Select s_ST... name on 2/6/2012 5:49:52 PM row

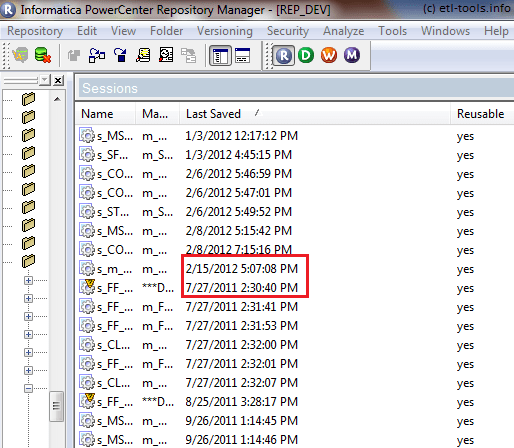pos(113,212)
